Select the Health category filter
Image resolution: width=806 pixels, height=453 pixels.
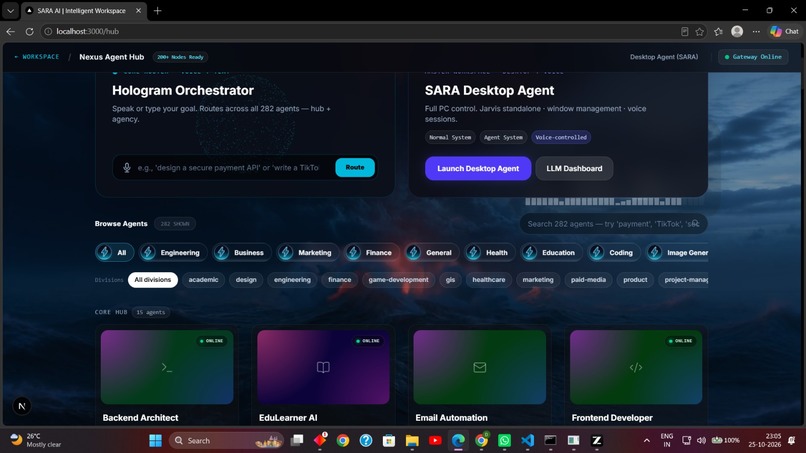click(x=489, y=252)
